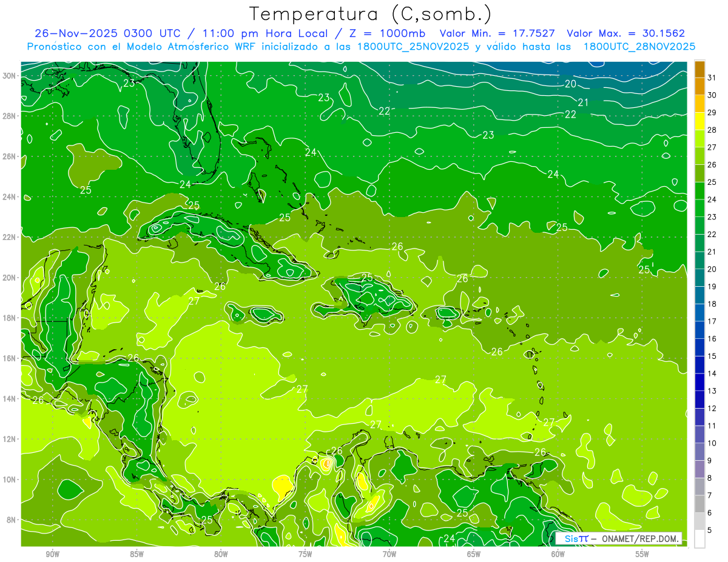Pick the yellow swatch between legend 28 and 29

click(699, 121)
